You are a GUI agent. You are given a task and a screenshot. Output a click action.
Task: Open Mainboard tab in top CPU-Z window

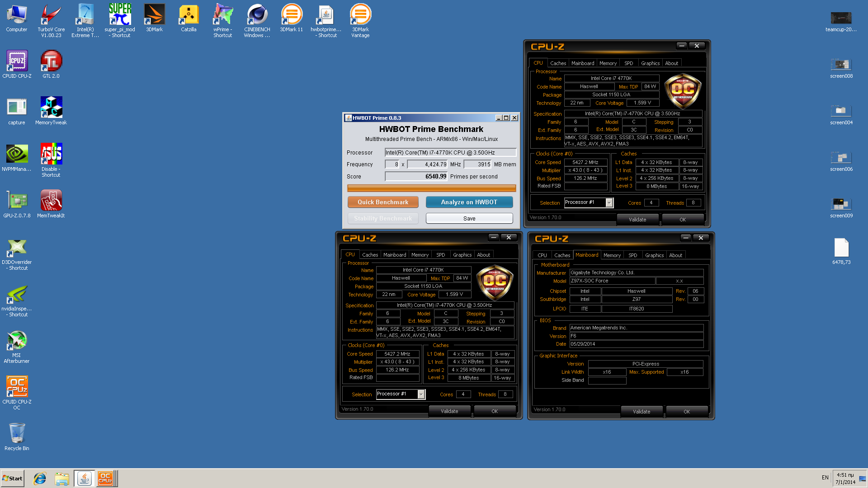click(x=583, y=63)
